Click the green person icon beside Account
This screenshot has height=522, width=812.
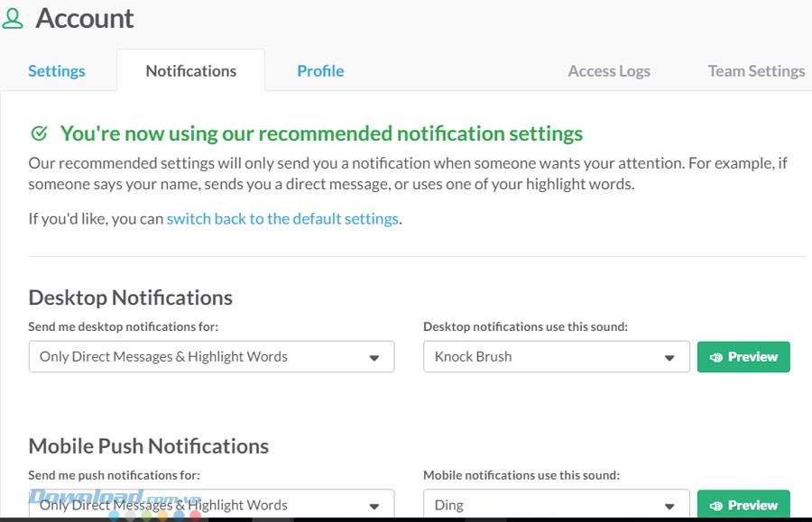pos(13,18)
